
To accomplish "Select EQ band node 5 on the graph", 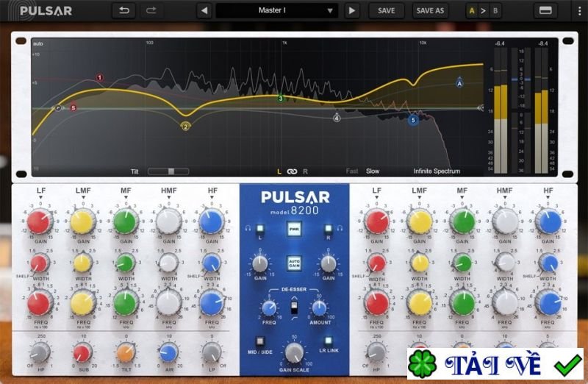I will (413, 120).
